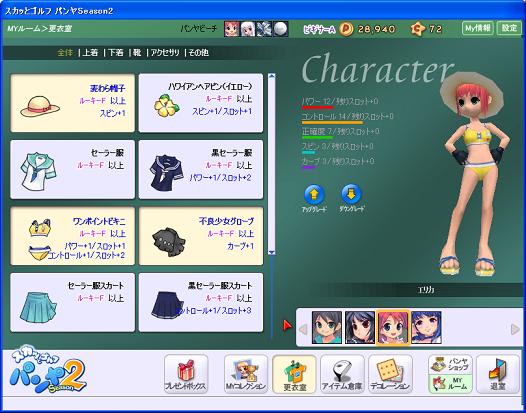Viewport: 526px width, 413px height.
Task: Click the green Accuracy stat bar
Action: pos(317,137)
